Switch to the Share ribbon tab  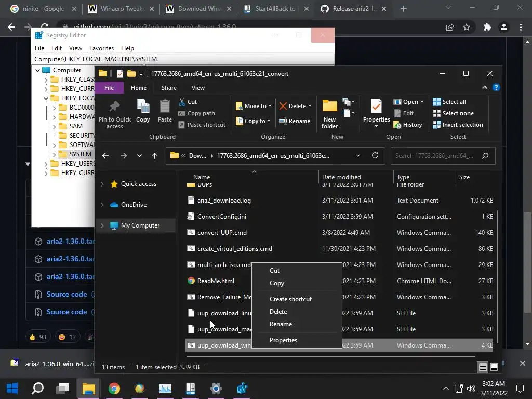click(169, 88)
